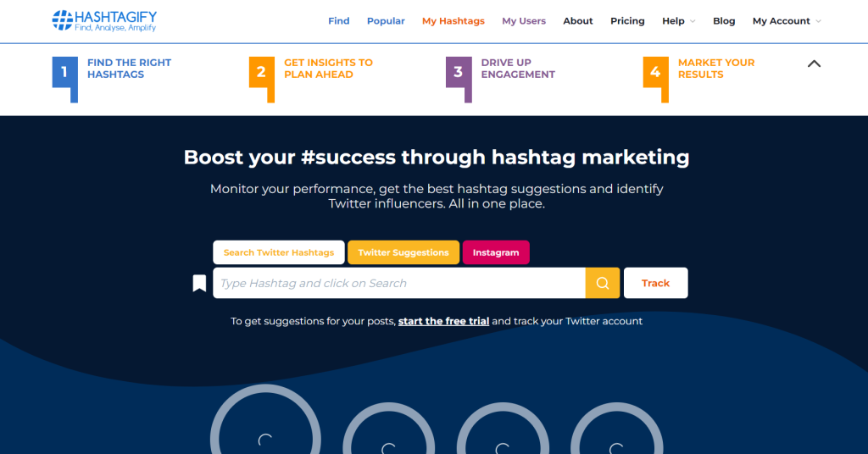Open My Users page
The image size is (868, 454).
point(524,21)
